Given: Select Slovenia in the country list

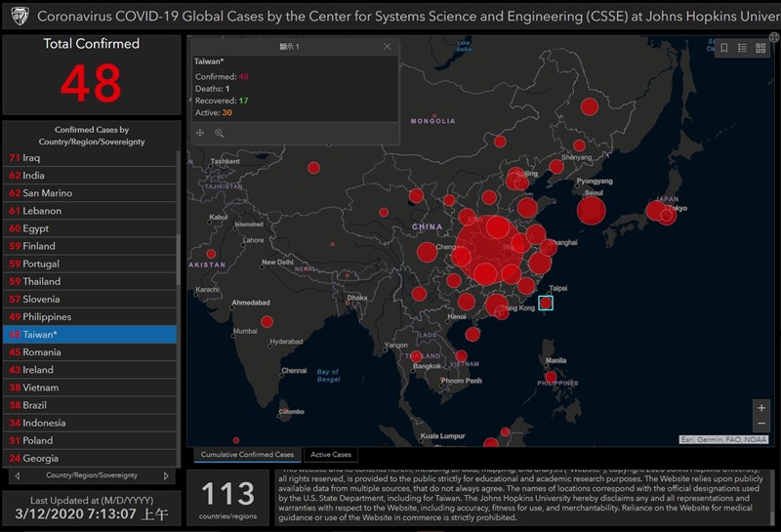Looking at the screenshot, I should pos(90,299).
